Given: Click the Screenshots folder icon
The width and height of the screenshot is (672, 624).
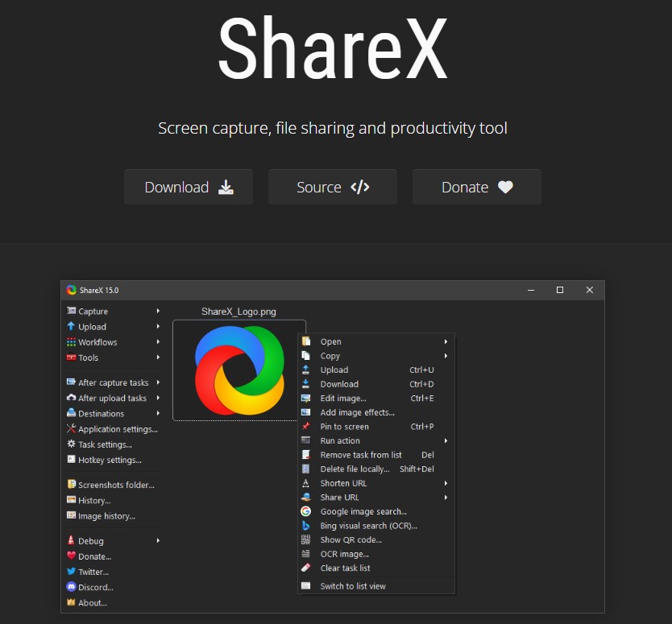Looking at the screenshot, I should (71, 484).
